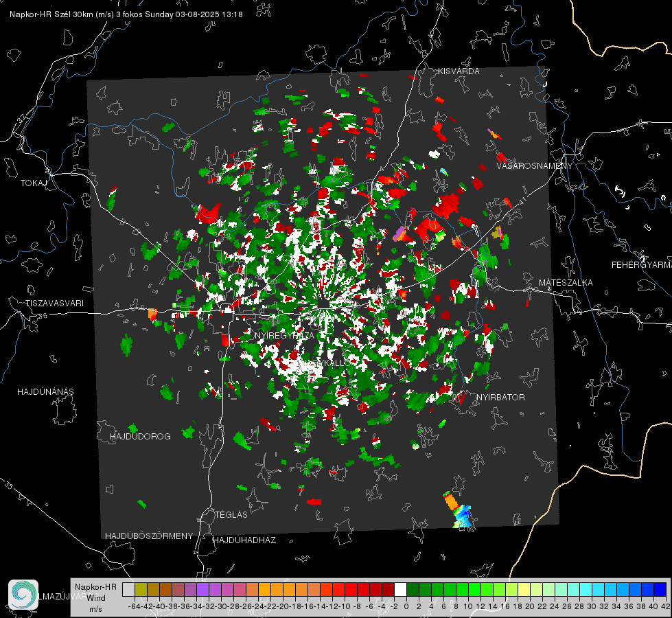Click the HAJDÚBÖSZÖRMÉNY town label
The width and height of the screenshot is (672, 618).
[x=149, y=536]
